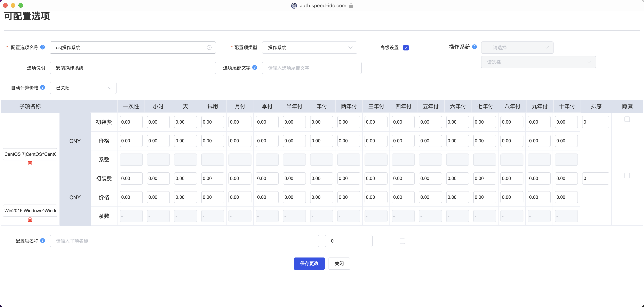Click the site favicon in title bar
This screenshot has width=644, height=307.
point(294,6)
